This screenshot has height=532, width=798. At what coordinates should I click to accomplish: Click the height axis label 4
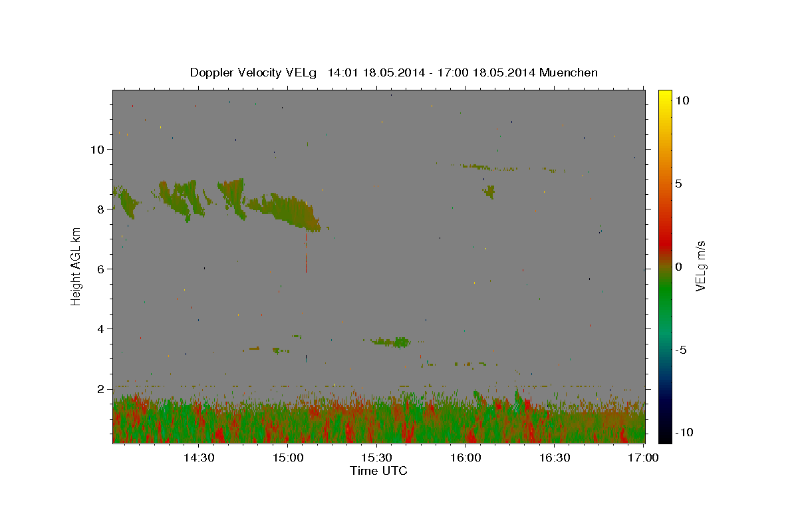[x=102, y=329]
